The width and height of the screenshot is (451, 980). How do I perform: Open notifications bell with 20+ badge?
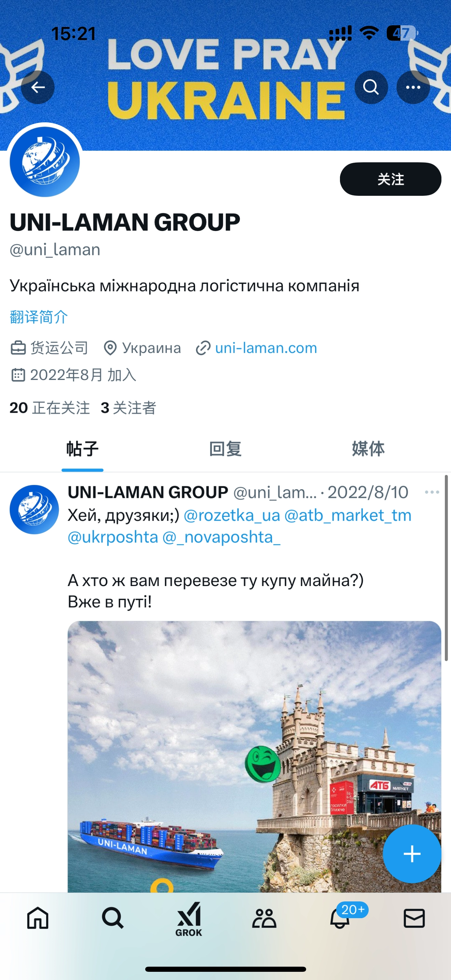pyautogui.click(x=340, y=918)
